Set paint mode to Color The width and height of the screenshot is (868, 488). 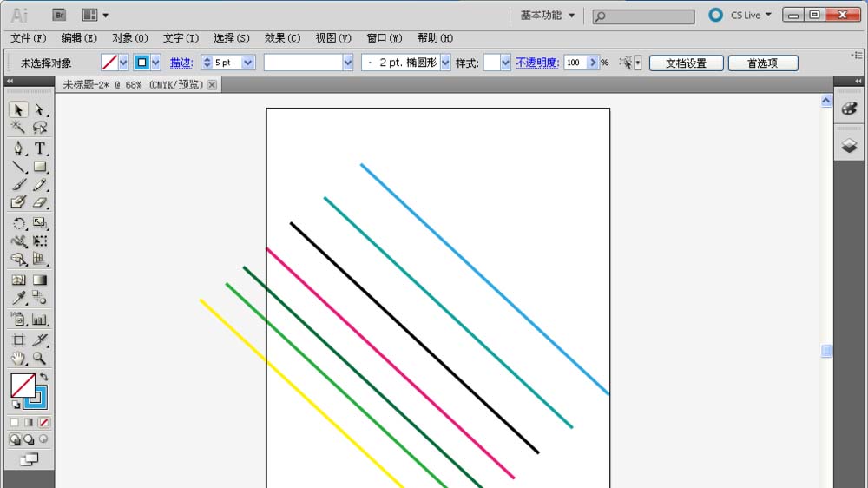(15, 423)
